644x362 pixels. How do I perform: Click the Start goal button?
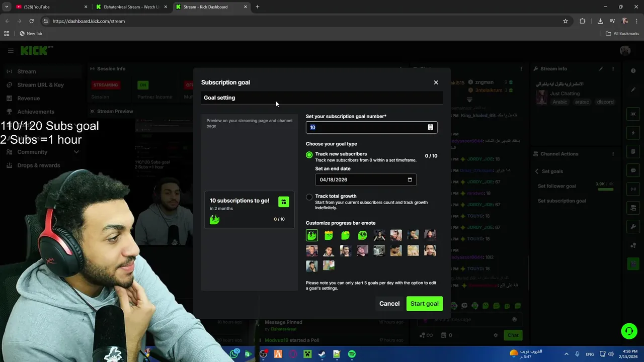(x=424, y=304)
